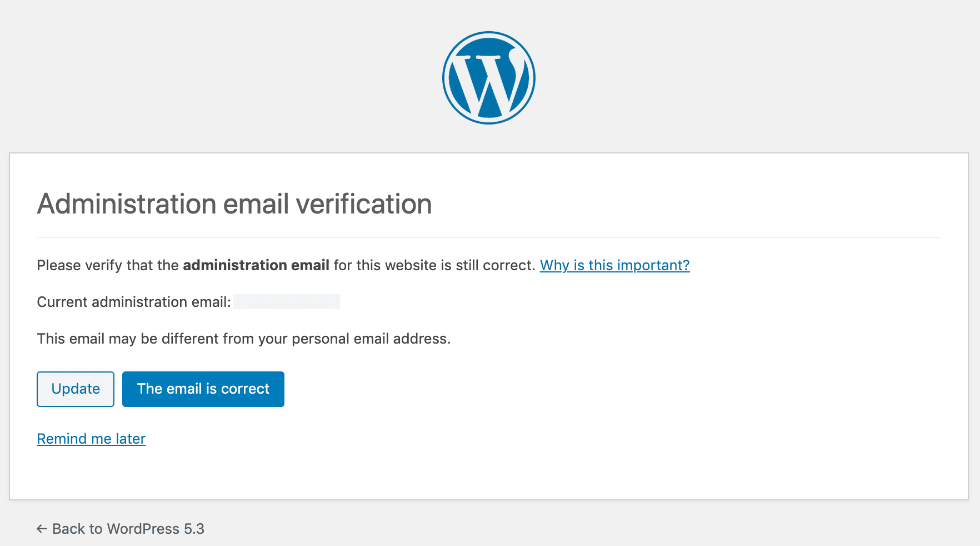Click the word "Administration" in the heading

[126, 204]
